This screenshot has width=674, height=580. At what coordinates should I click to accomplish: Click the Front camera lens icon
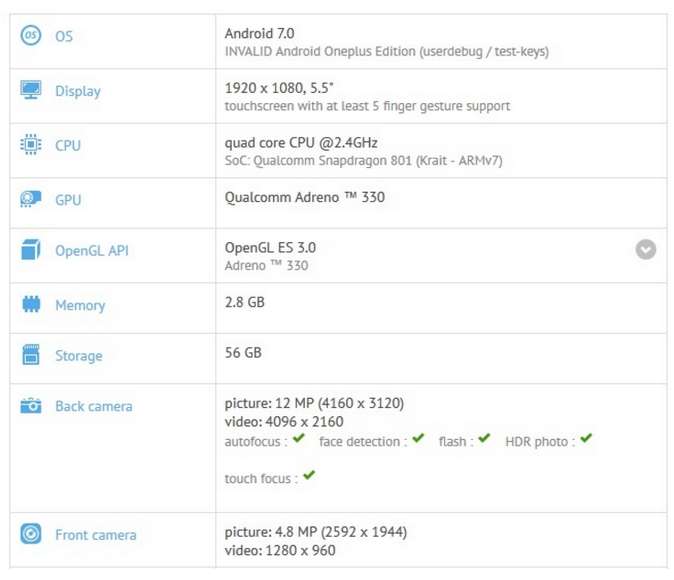(31, 534)
